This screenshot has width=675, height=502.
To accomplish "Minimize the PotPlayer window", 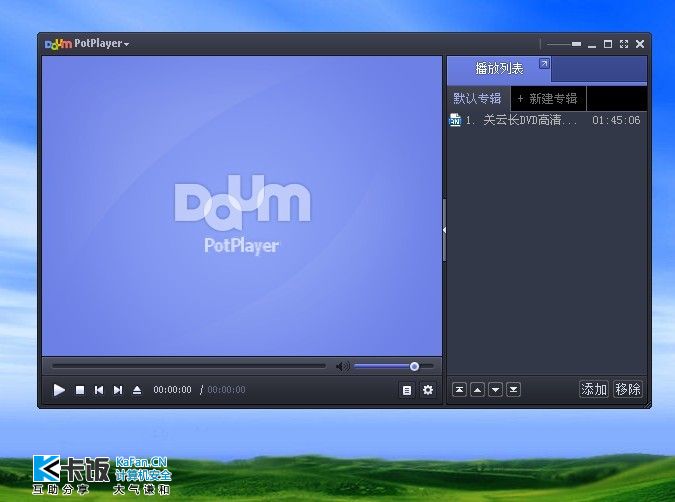I will point(592,45).
